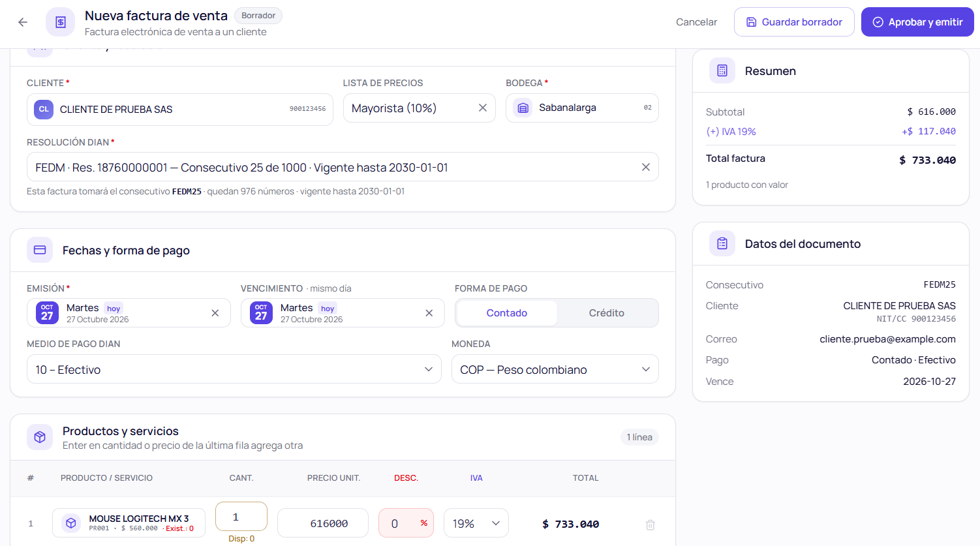Open the Lista de precios selector
The width and height of the screenshot is (980, 546).
click(x=420, y=108)
